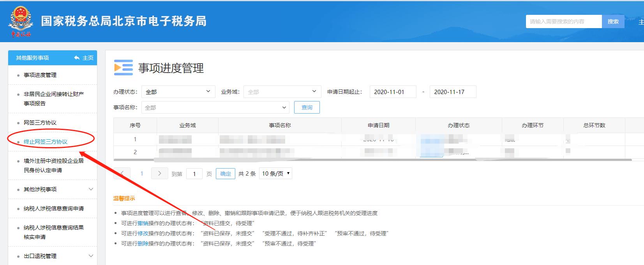Click the page 1 number in pagination
The width and height of the screenshot is (644, 265).
pos(142,174)
